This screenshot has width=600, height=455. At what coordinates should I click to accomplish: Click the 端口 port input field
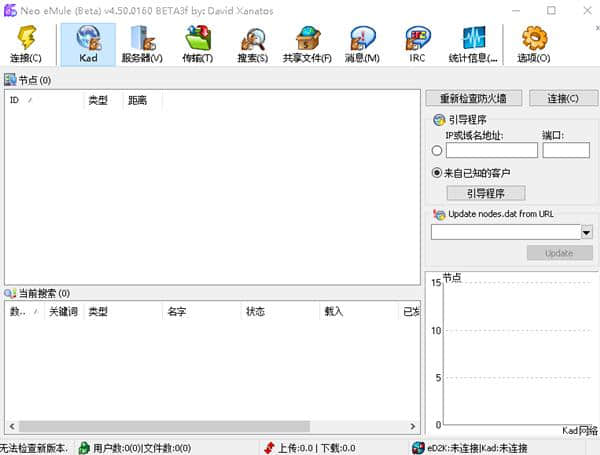566,150
